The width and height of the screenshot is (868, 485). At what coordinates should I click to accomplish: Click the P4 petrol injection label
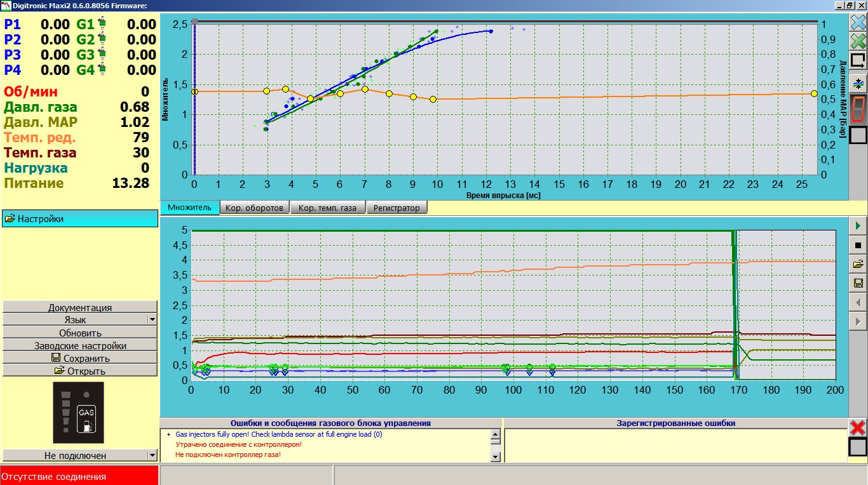(x=13, y=70)
